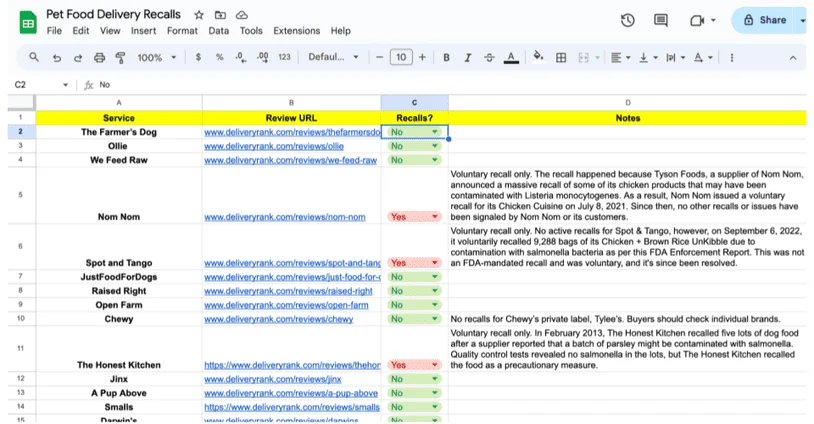Open the Format menu

click(182, 31)
